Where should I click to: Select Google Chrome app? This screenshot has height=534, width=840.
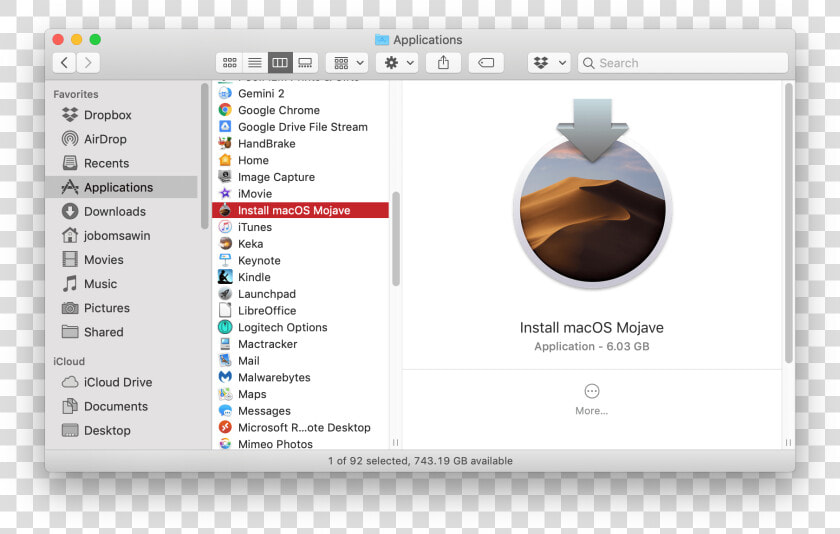(301, 110)
